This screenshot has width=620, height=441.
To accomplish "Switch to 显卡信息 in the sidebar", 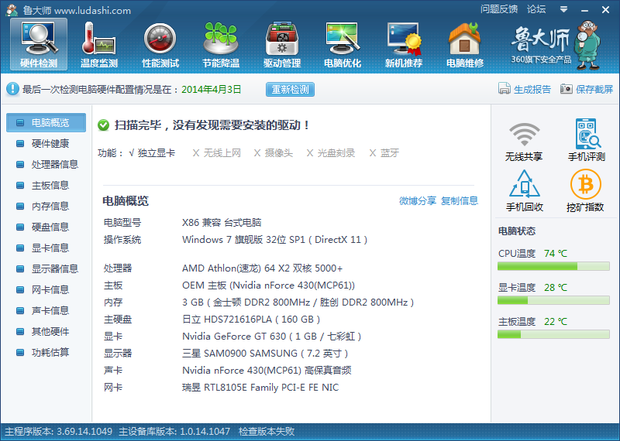I will coord(50,247).
